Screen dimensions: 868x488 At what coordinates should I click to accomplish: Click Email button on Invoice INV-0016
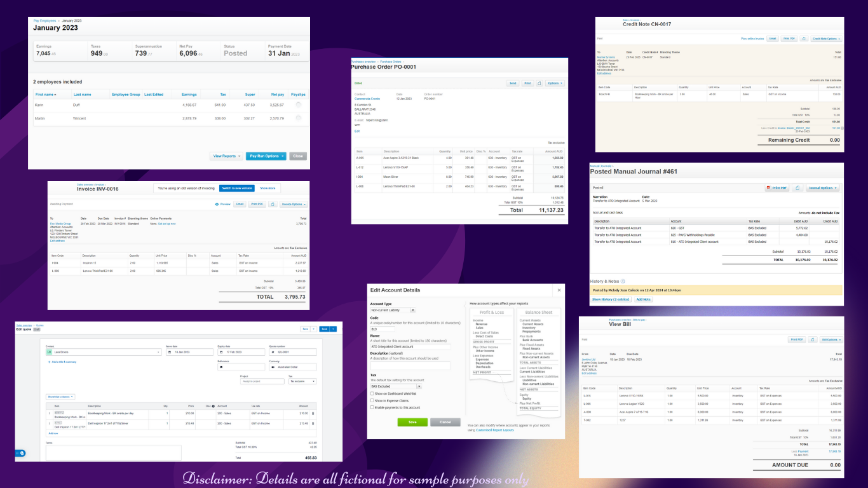pos(239,205)
